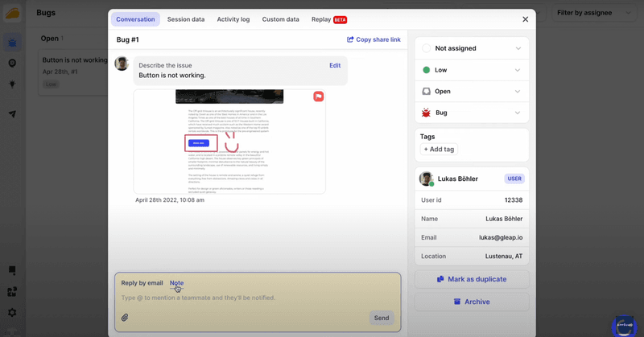Open the Bugs section in the left sidebar
Image resolution: width=644 pixels, height=337 pixels.
pos(12,43)
